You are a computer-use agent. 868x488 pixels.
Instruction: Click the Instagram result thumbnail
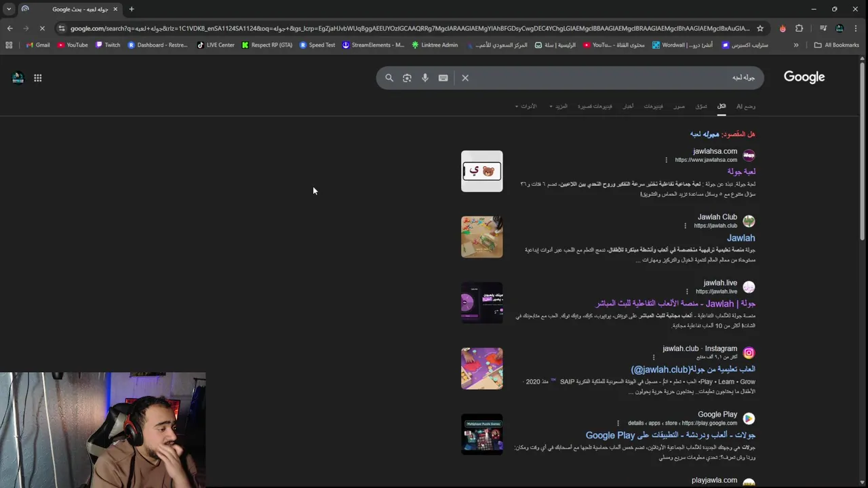(482, 369)
